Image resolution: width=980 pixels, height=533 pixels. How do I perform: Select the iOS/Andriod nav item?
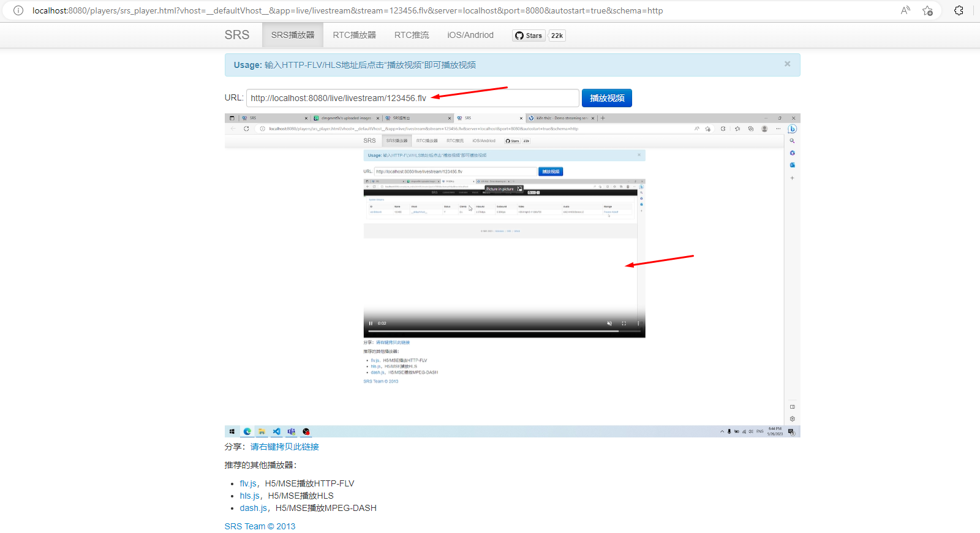(x=470, y=35)
